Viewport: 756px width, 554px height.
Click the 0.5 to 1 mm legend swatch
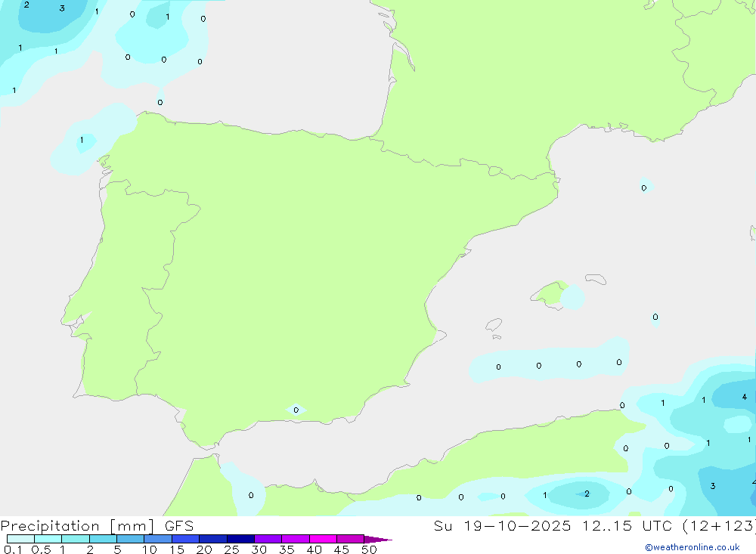pos(48,539)
